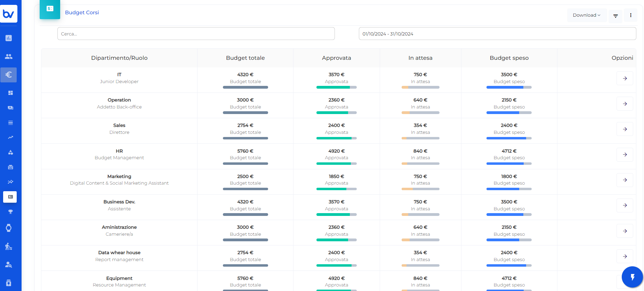Open the three-dot more options menu
This screenshot has width=644, height=291.
pyautogui.click(x=630, y=15)
